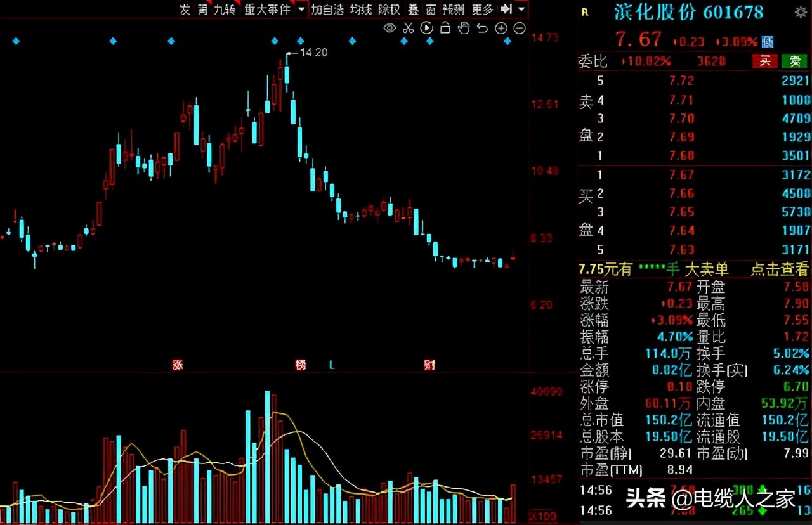Viewport: 812px width, 525px height.
Task: Click the 窗 window toolbar item
Action: coord(431,10)
